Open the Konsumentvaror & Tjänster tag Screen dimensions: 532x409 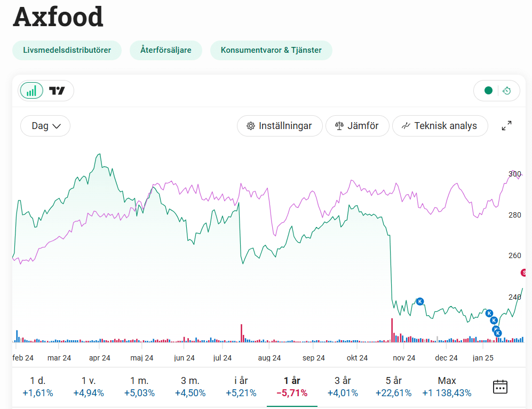(271, 51)
